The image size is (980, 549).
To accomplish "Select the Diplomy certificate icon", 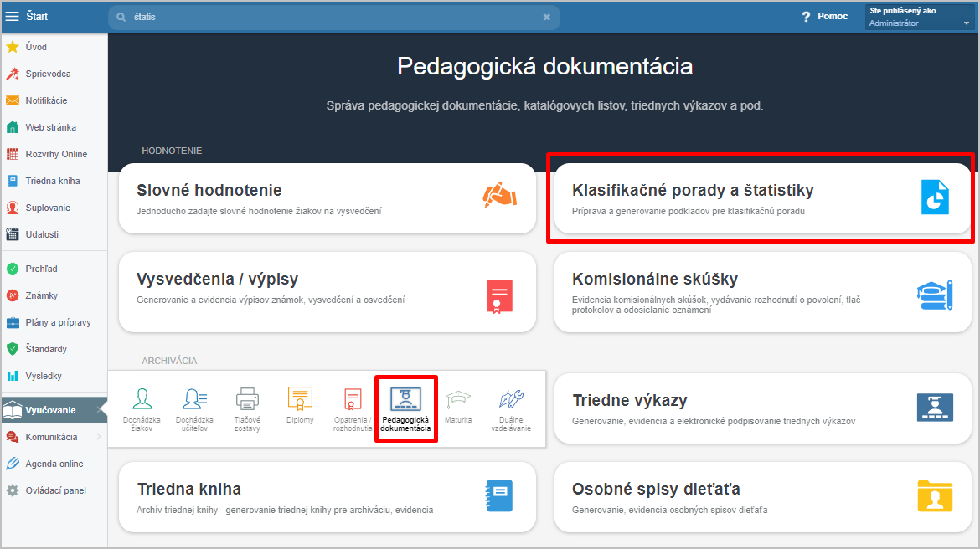I will (x=300, y=400).
